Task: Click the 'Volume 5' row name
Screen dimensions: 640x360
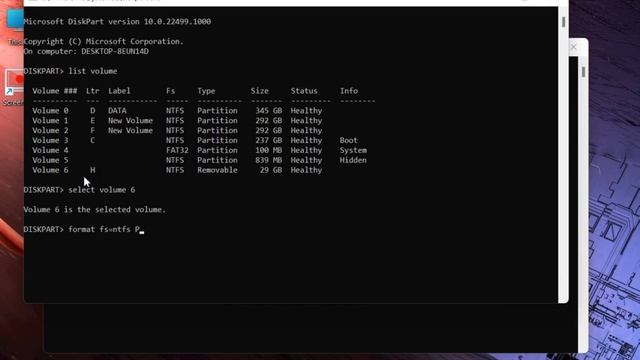Action: [x=50, y=160]
